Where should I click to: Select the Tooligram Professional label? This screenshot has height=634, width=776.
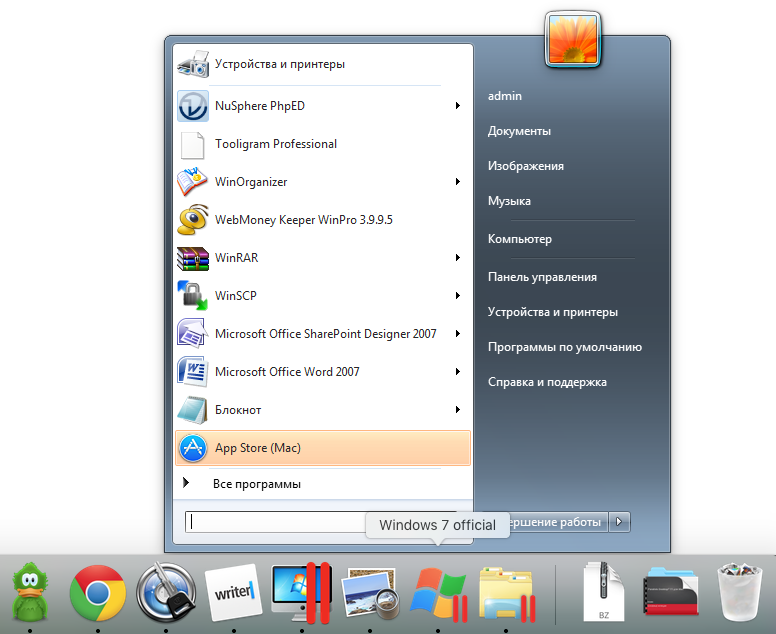276,144
